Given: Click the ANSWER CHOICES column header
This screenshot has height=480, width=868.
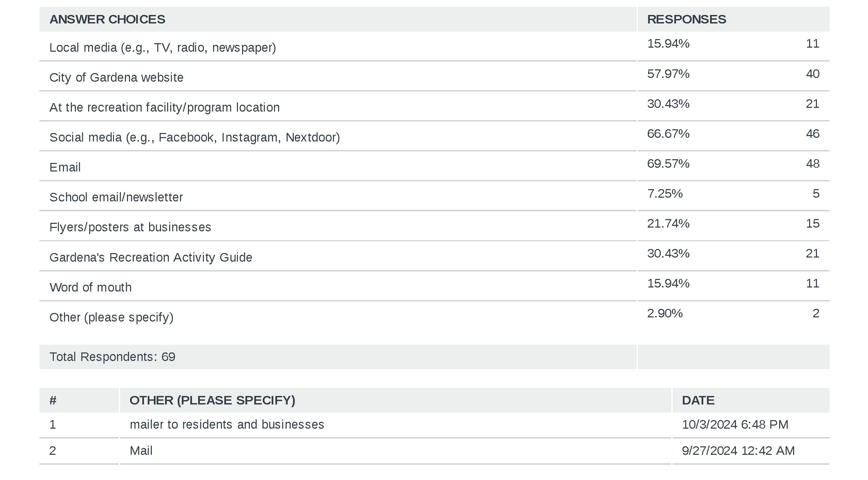Looking at the screenshot, I should click(x=107, y=19).
